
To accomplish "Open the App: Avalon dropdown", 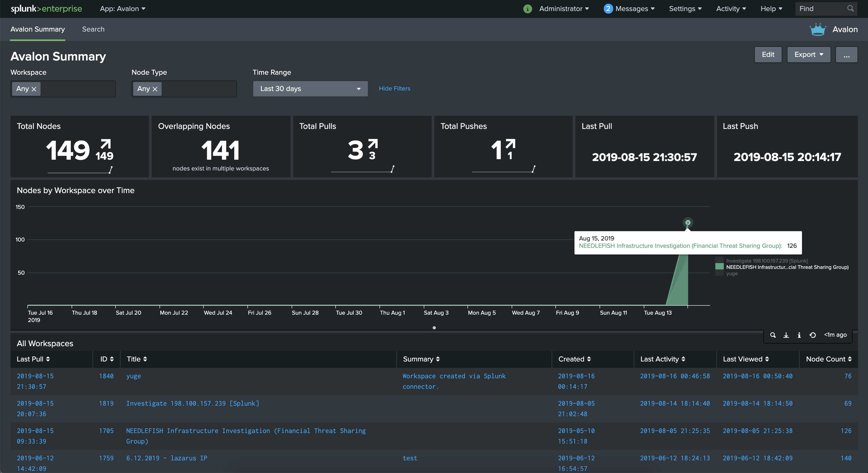I will [x=123, y=9].
